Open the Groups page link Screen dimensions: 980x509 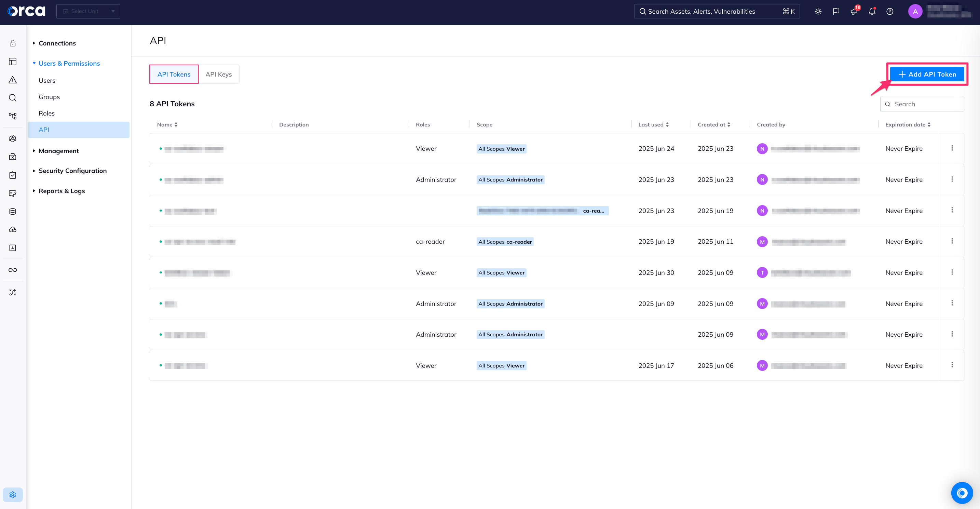point(49,97)
